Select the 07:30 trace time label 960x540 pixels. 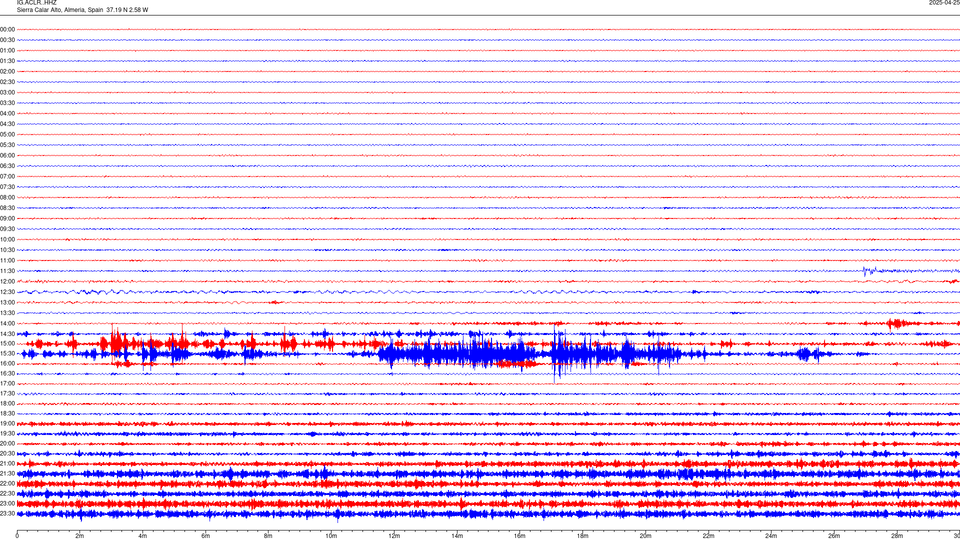point(7,187)
